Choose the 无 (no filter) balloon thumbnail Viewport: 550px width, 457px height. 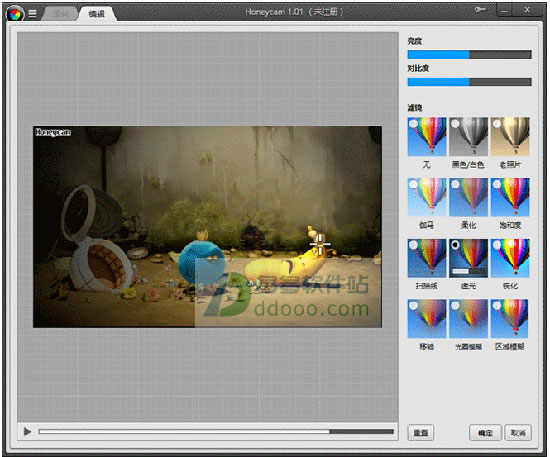coord(427,136)
